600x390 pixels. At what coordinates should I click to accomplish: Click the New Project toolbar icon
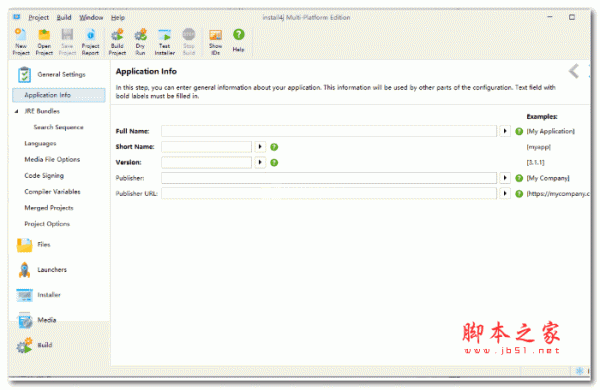(21, 42)
